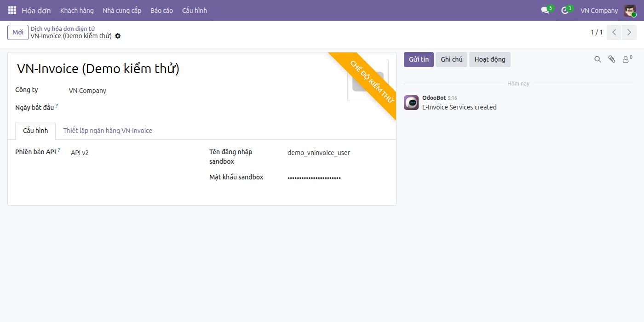The width and height of the screenshot is (644, 322).
Task: Open Hóa đơn app menu
Action: [x=36, y=10]
